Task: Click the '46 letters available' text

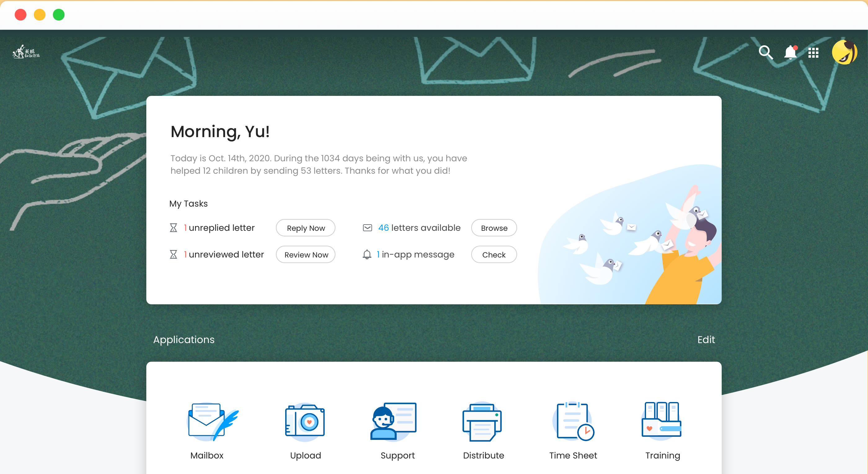Action: click(x=419, y=228)
